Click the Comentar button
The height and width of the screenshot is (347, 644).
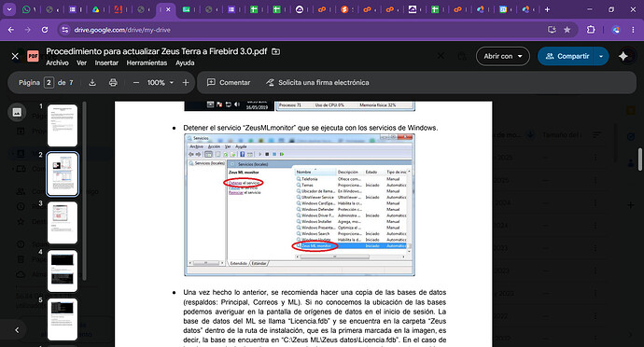229,82
